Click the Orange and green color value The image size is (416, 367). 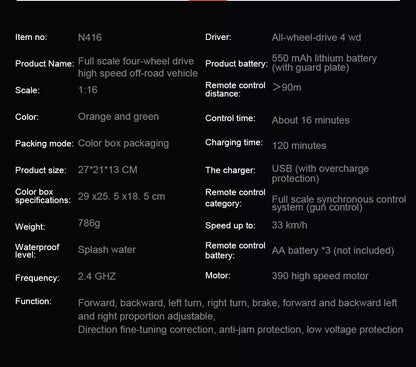click(x=118, y=117)
